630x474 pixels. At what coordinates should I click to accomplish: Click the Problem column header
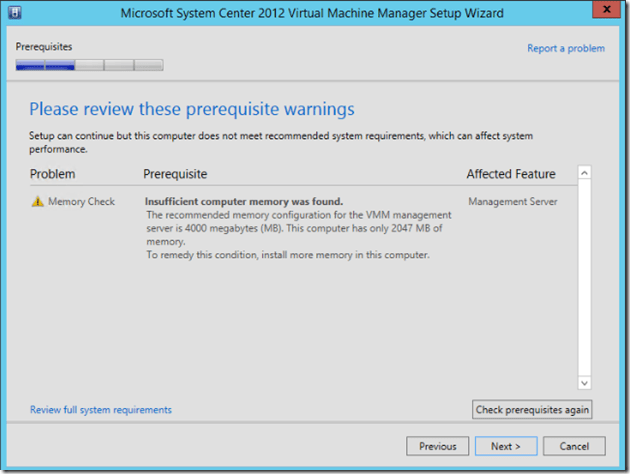coord(53,174)
